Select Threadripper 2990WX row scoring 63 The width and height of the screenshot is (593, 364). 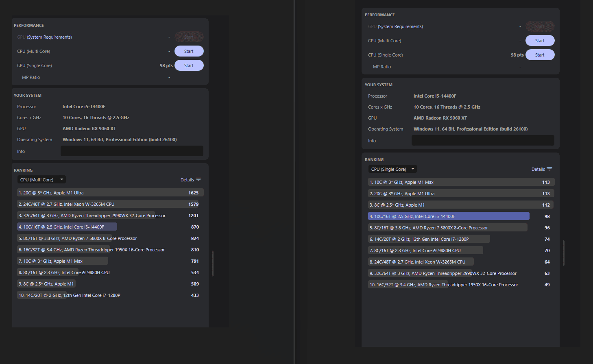pyautogui.click(x=461, y=273)
